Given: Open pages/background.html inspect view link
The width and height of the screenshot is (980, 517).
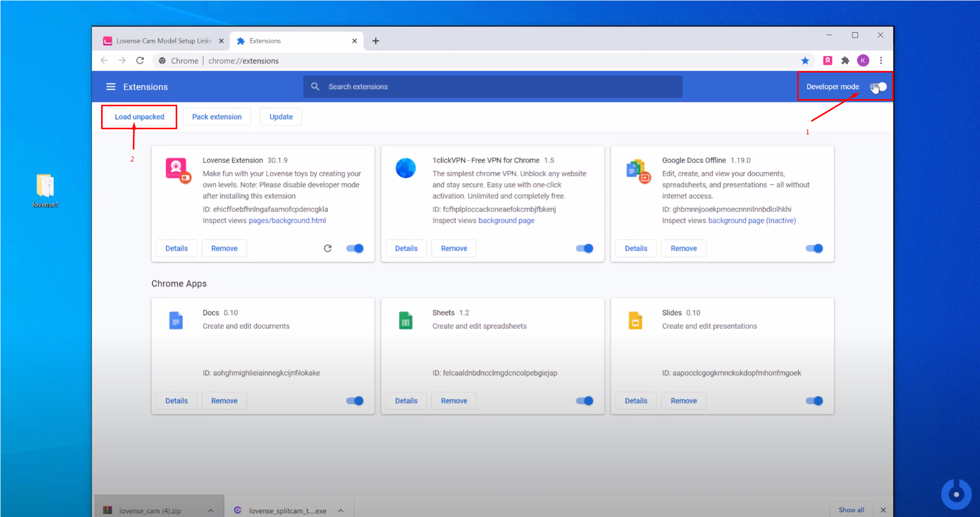Looking at the screenshot, I should pyautogui.click(x=287, y=221).
